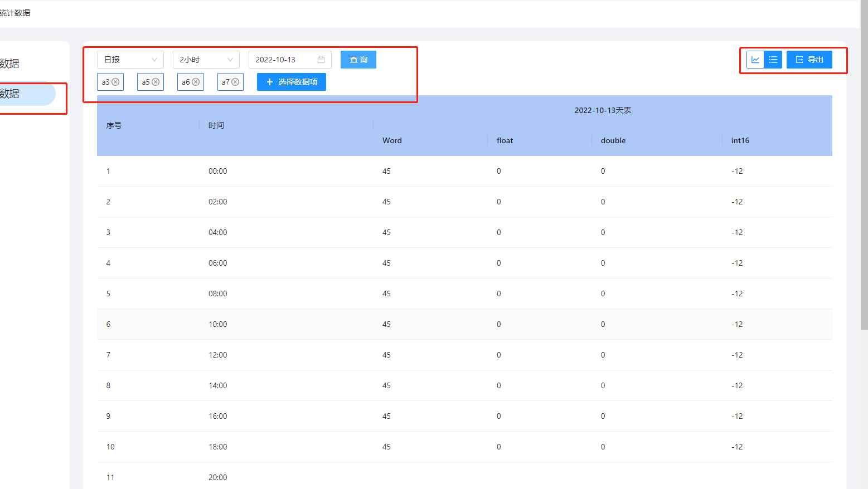This screenshot has width=868, height=489.
Task: Click the 08:00 time cell
Action: [x=218, y=294]
